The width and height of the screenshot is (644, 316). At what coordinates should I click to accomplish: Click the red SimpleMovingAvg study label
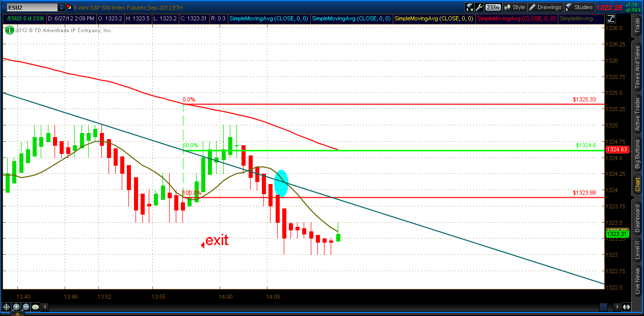pos(517,18)
